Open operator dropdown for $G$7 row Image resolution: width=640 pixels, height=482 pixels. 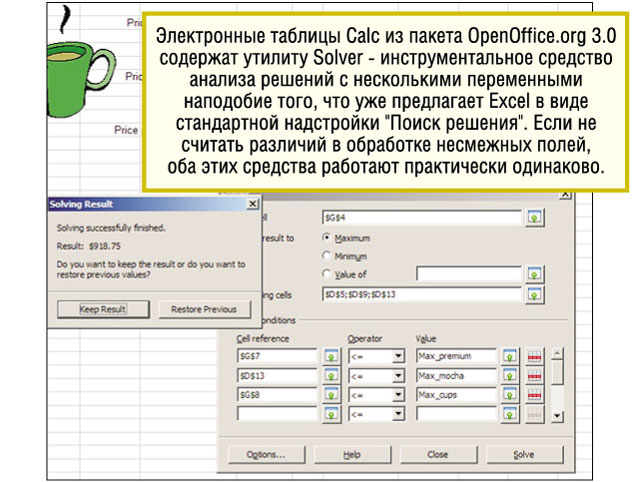(x=398, y=356)
